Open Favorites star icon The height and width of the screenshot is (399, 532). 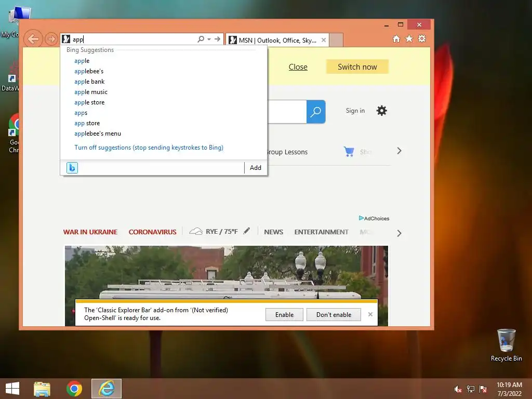point(409,38)
